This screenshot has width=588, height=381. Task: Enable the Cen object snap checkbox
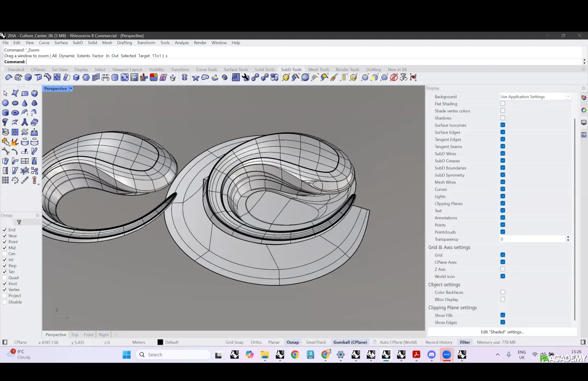4,254
